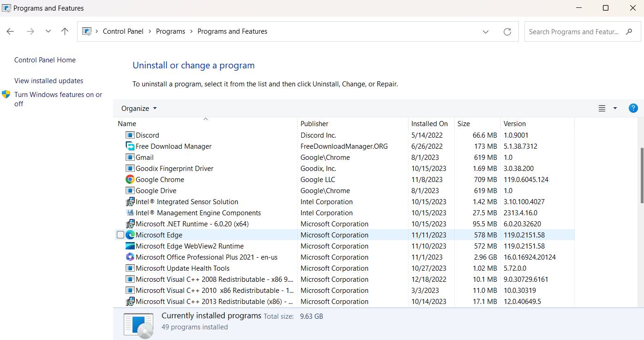Click the Google Chrome icon in the list
The width and height of the screenshot is (644, 340).
coord(130,179)
